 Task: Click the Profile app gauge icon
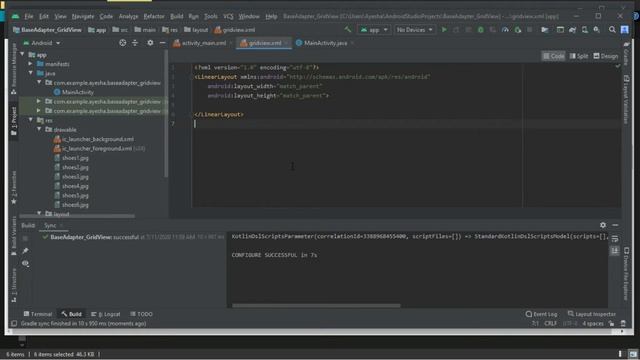pyautogui.click(x=505, y=30)
